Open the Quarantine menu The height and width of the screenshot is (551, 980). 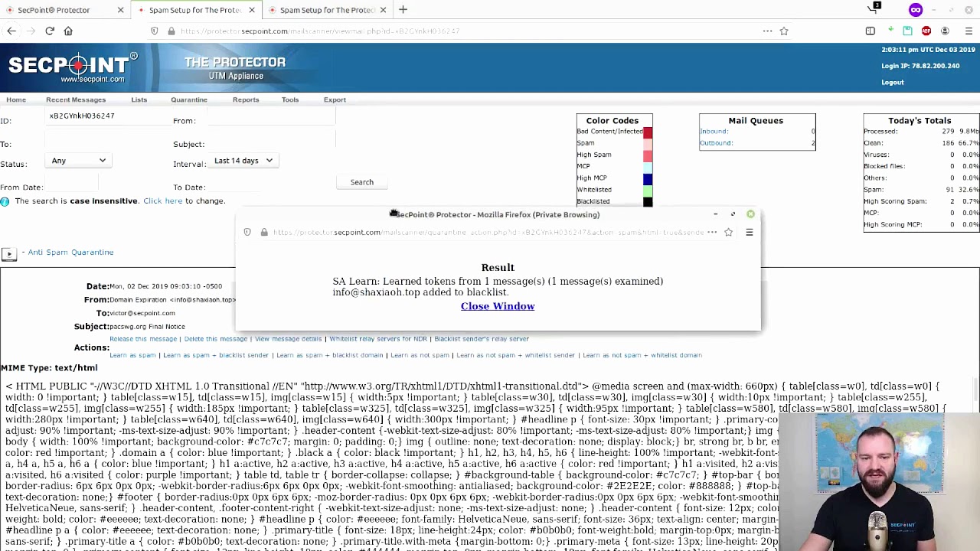(x=189, y=99)
